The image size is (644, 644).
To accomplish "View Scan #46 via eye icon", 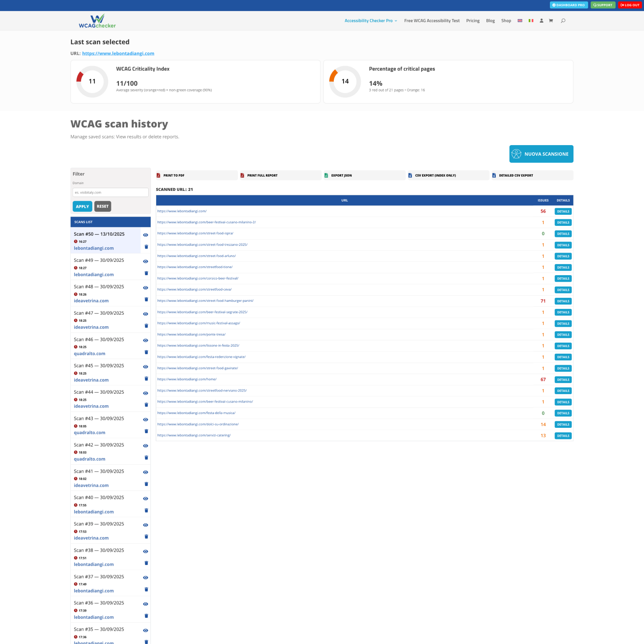I will 146,340.
